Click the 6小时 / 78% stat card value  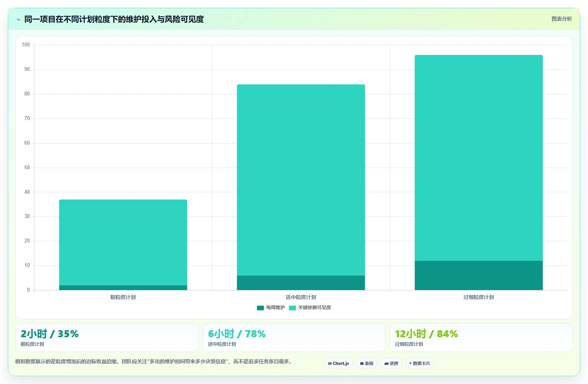(237, 334)
